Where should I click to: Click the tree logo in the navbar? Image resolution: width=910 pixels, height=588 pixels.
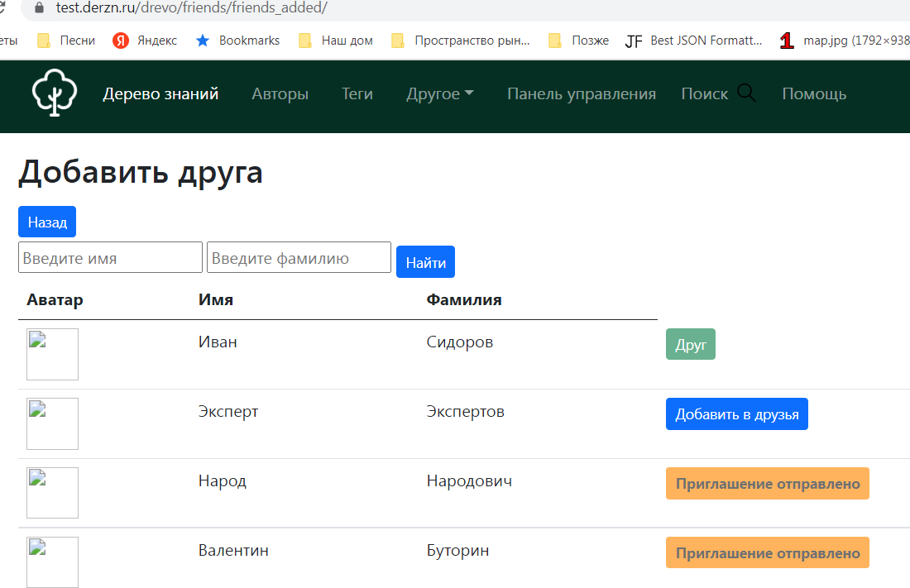[53, 93]
